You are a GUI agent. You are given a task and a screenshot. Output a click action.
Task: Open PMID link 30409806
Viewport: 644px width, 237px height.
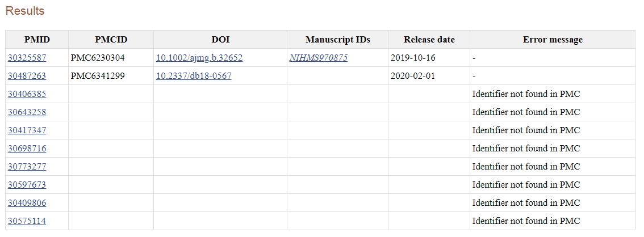point(27,203)
